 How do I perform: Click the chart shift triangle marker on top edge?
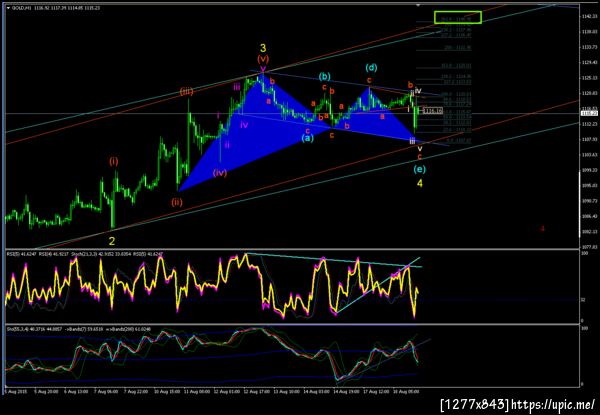(x=418, y=5)
